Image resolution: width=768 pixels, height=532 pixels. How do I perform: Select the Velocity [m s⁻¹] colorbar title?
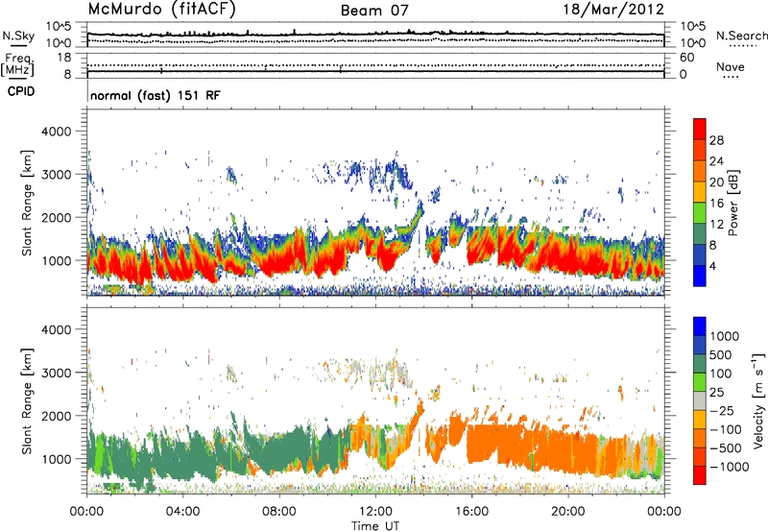click(x=758, y=400)
